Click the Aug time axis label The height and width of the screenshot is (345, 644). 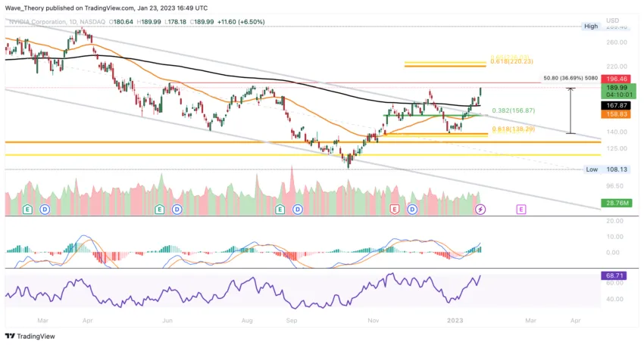pos(247,320)
